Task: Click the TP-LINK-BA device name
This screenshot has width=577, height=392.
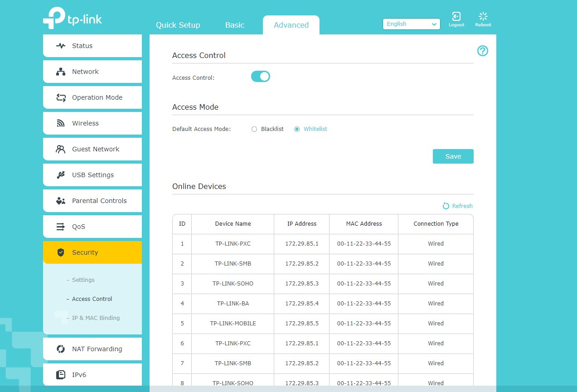Action: click(x=233, y=304)
